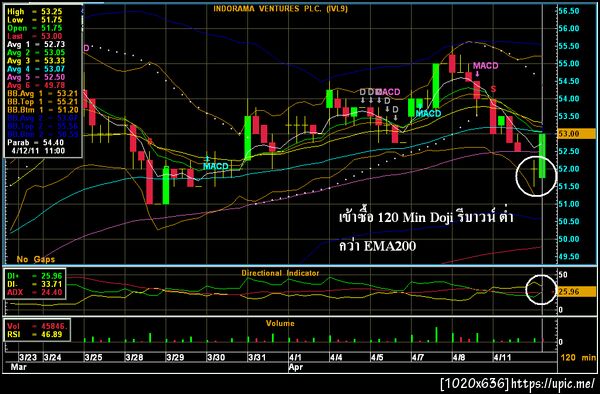The image size is (600, 394).
Task: Select the 4/4 date marker
Action: 336,358
